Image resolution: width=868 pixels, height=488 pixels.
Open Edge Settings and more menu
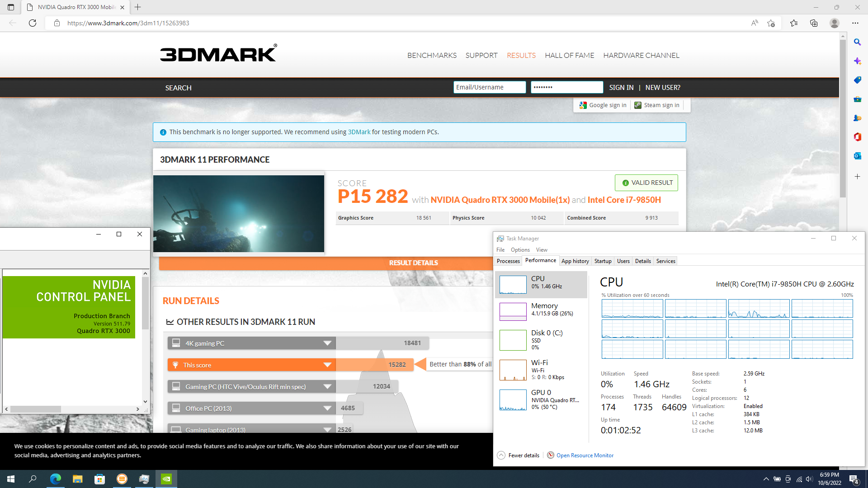pyautogui.click(x=855, y=23)
